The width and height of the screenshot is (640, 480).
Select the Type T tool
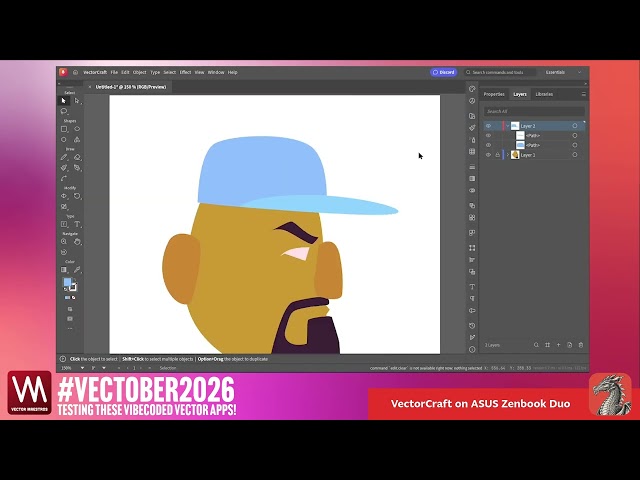[77, 224]
